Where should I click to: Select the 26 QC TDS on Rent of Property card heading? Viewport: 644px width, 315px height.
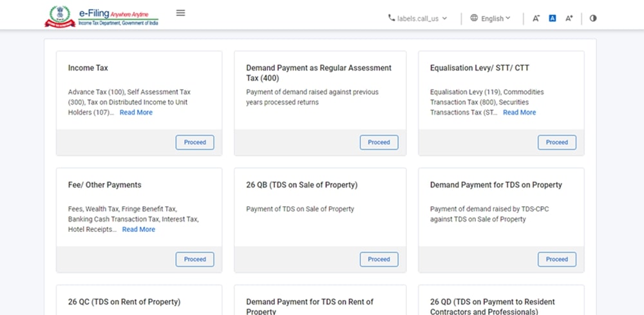[x=124, y=301]
